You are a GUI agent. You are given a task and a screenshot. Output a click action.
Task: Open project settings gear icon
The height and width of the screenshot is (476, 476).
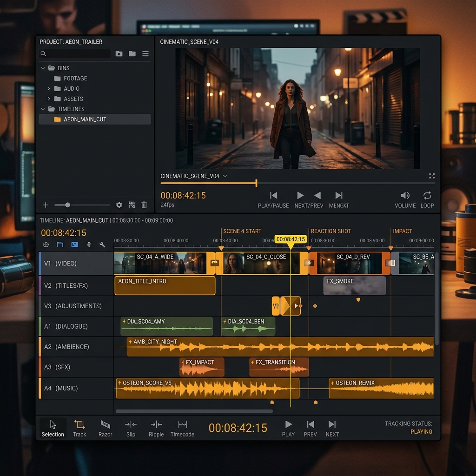pos(119,205)
